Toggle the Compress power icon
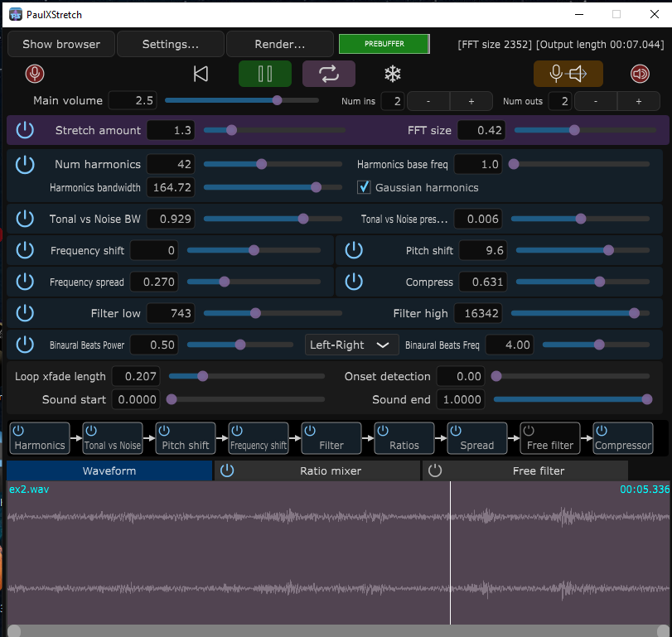Viewport: 672px width, 637px height. click(354, 282)
